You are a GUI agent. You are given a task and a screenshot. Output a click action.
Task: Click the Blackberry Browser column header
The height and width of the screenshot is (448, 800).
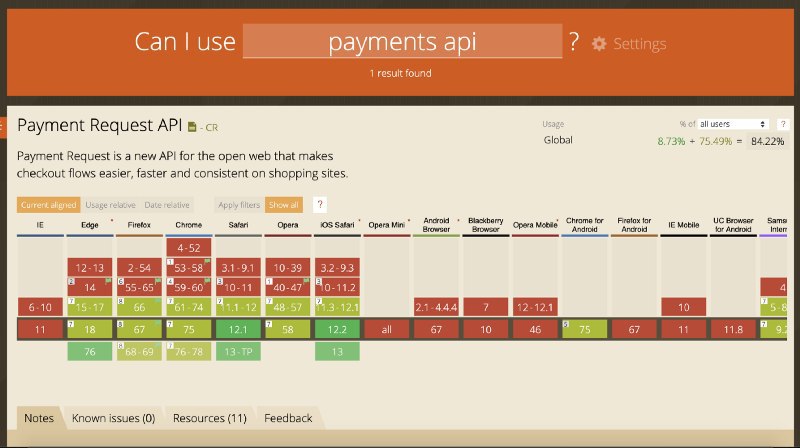(486, 225)
